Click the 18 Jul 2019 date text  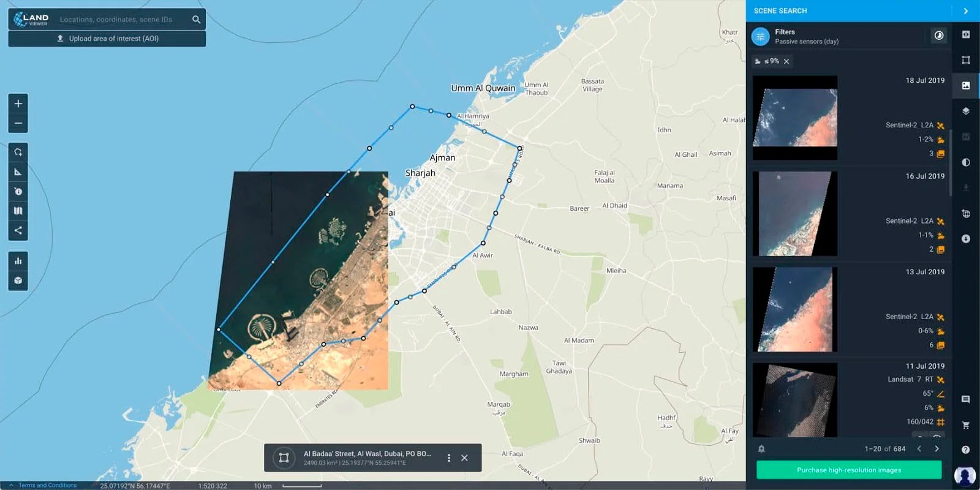tap(925, 80)
